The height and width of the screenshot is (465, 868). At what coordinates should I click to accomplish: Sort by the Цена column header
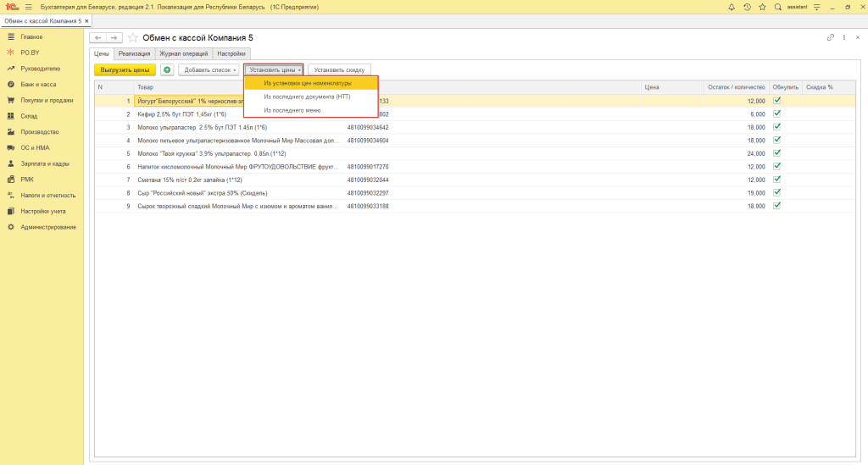pos(672,86)
